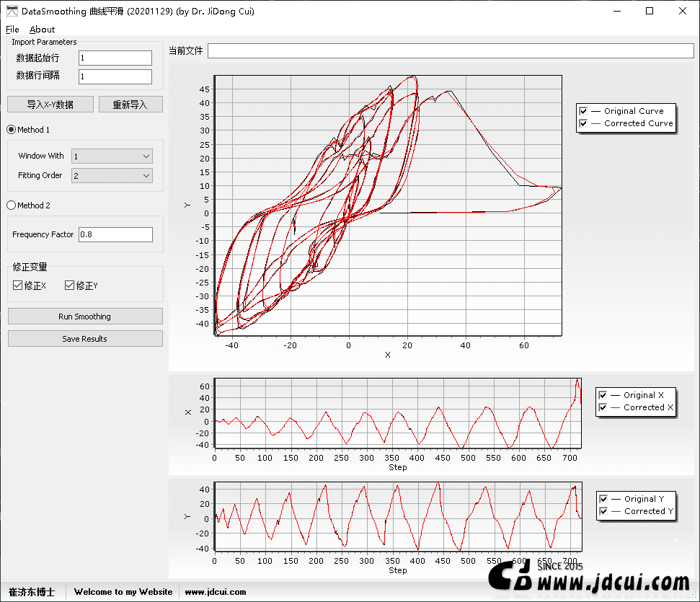Minimize the DataSmoothing window
This screenshot has width=700, height=602.
(x=617, y=11)
